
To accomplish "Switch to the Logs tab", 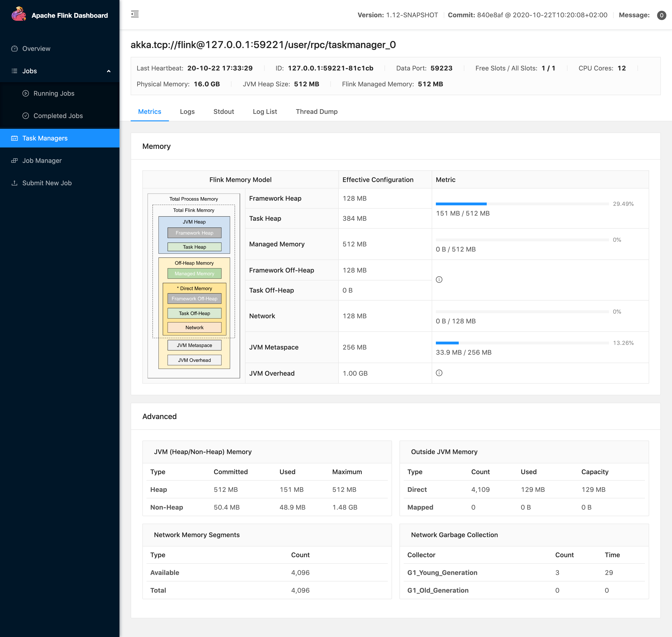I will [187, 112].
